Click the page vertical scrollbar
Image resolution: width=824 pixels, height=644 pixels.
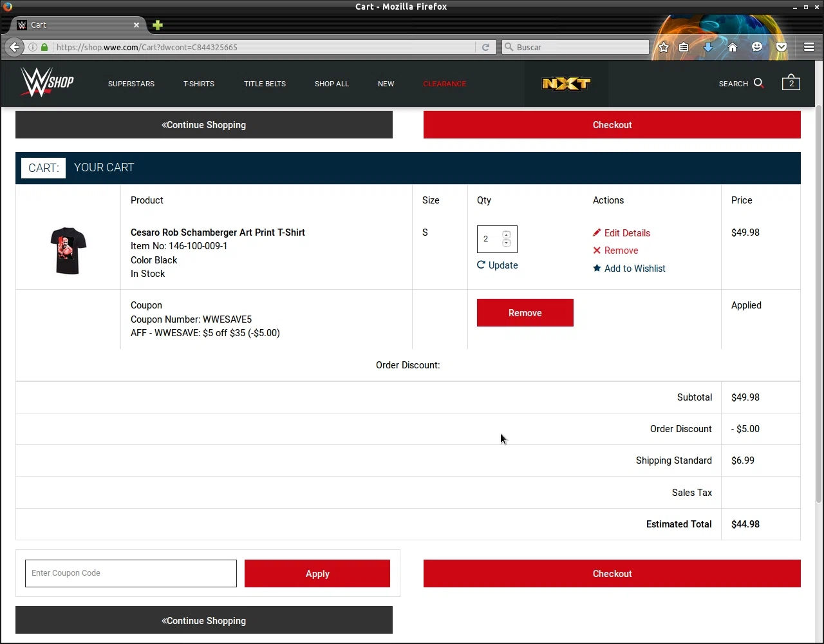pyautogui.click(x=819, y=303)
